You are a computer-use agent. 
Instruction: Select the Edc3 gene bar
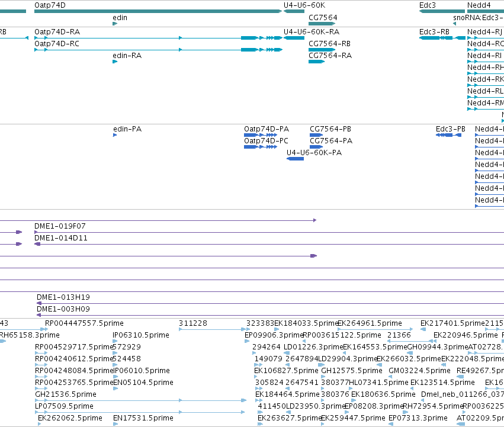[x=442, y=11]
